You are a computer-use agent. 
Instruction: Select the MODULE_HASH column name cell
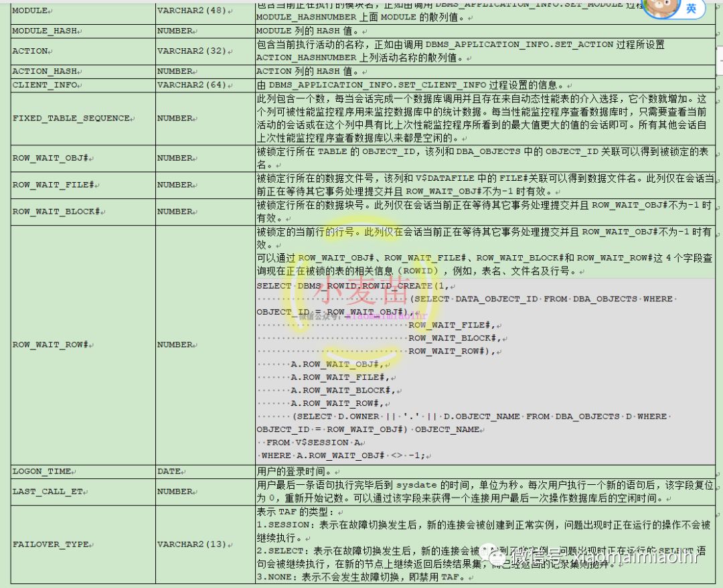83,31
